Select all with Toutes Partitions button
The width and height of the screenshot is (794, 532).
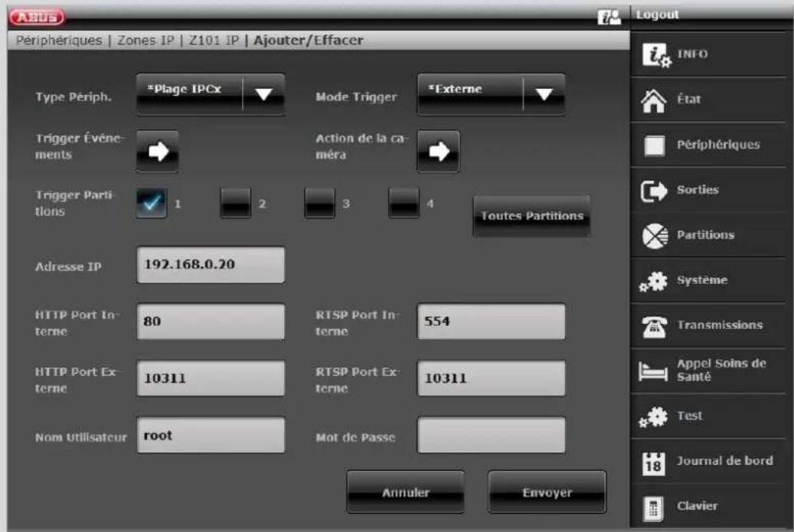pyautogui.click(x=531, y=217)
